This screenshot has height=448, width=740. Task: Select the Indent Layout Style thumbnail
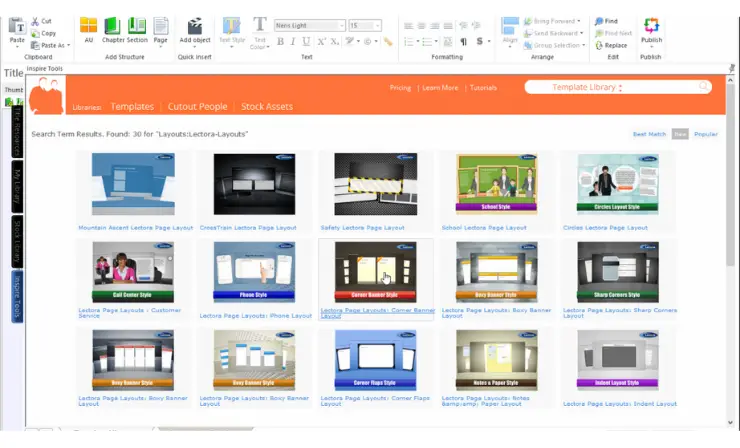[618, 360]
